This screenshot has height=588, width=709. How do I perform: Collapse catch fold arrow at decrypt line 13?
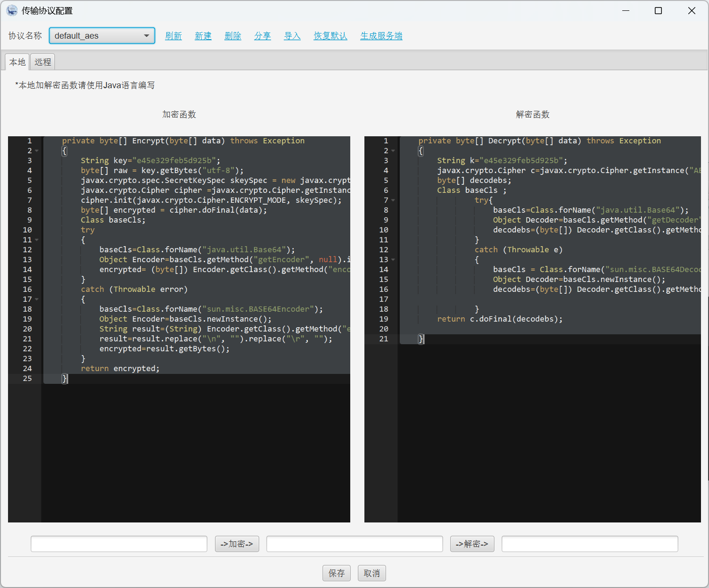[x=393, y=260]
